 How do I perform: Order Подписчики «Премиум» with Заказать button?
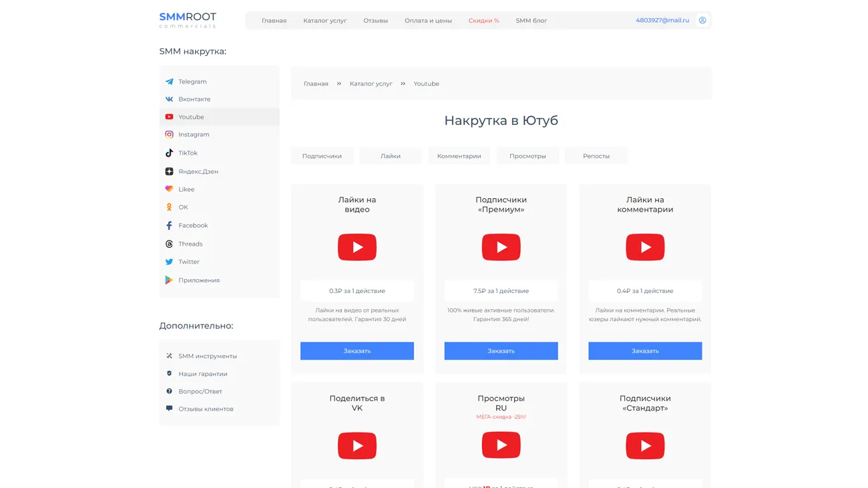(501, 351)
